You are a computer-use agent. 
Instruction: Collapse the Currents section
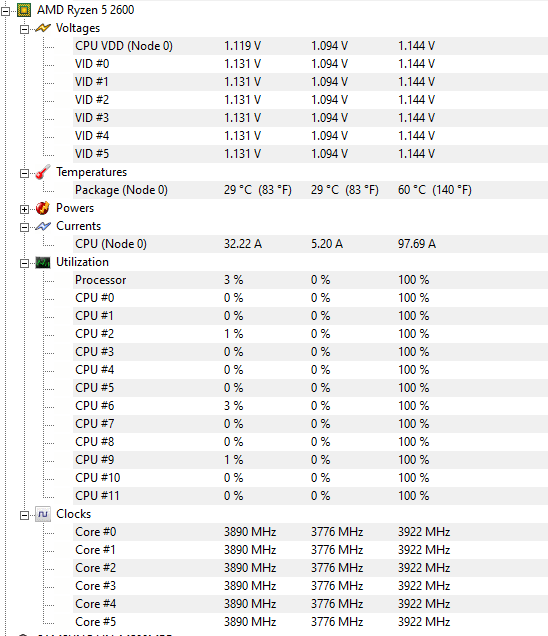point(24,227)
